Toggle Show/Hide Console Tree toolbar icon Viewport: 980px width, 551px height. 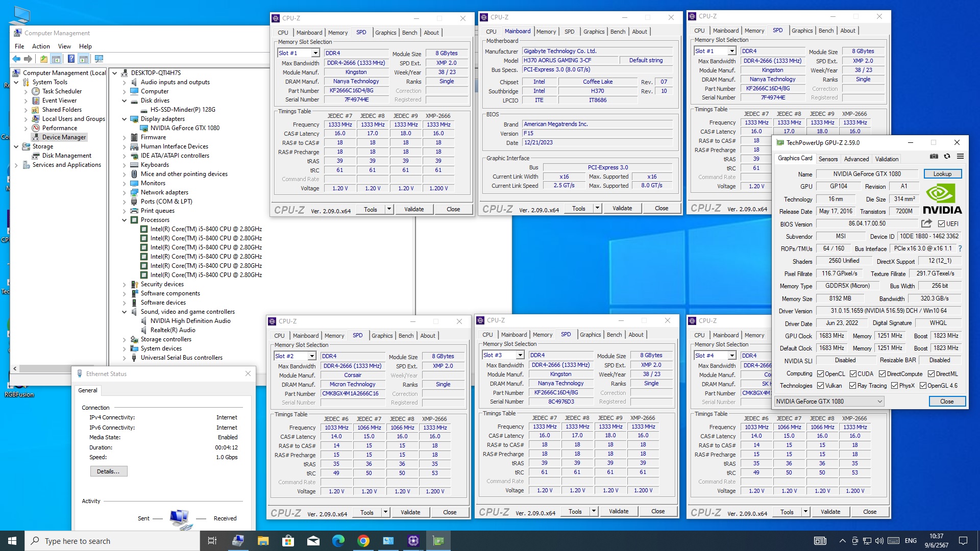pos(56,59)
